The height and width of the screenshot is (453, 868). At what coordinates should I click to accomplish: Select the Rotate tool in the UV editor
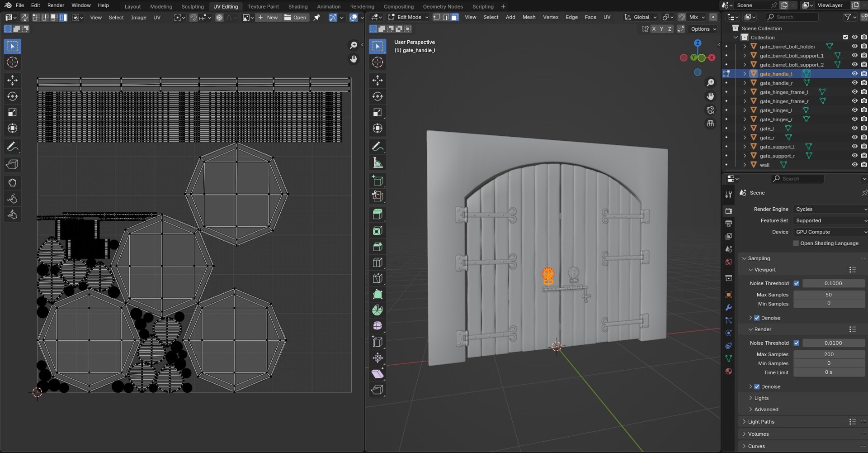pos(12,96)
